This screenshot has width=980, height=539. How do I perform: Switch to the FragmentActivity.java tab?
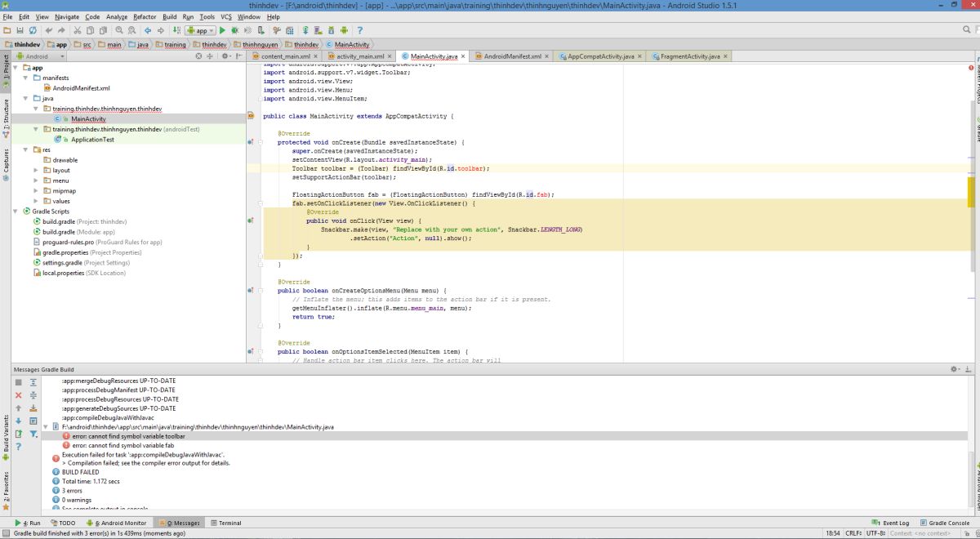point(690,56)
